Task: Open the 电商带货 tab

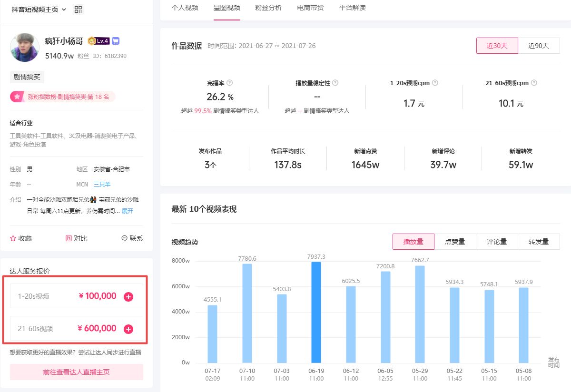Action: (x=310, y=8)
